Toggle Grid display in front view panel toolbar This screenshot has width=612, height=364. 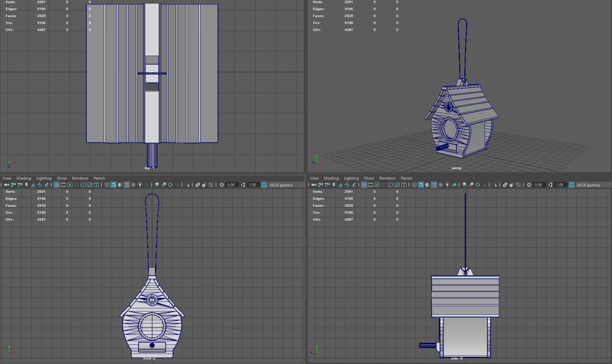[x=57, y=185]
